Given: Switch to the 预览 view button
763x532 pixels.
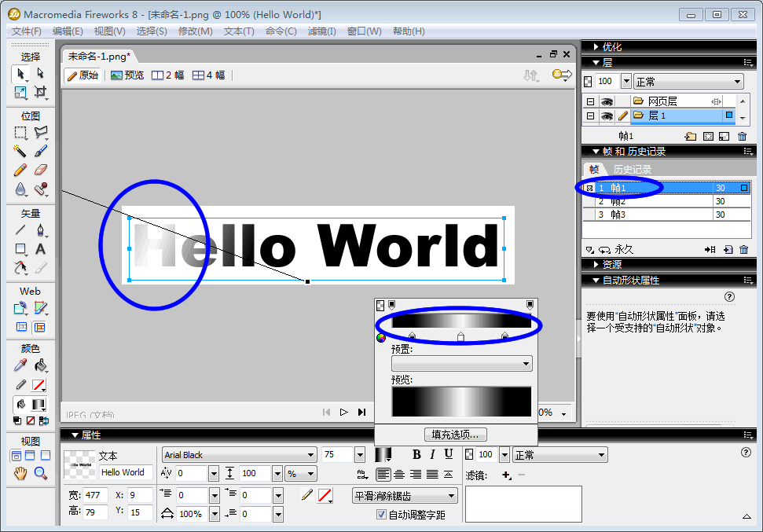Looking at the screenshot, I should coord(127,75).
